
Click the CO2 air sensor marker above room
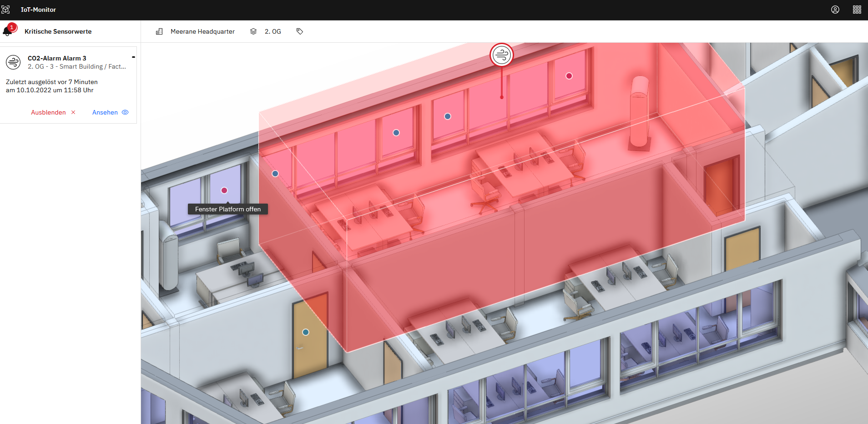point(502,55)
